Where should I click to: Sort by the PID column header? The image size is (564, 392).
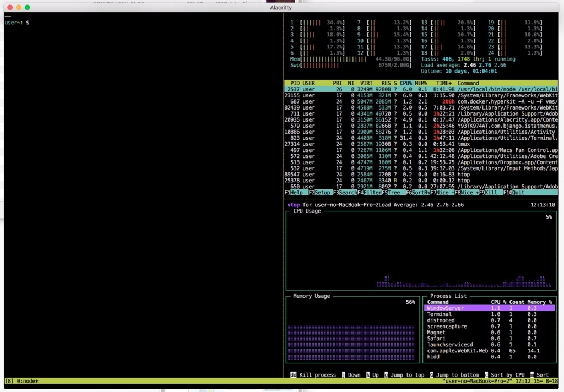(x=295, y=83)
